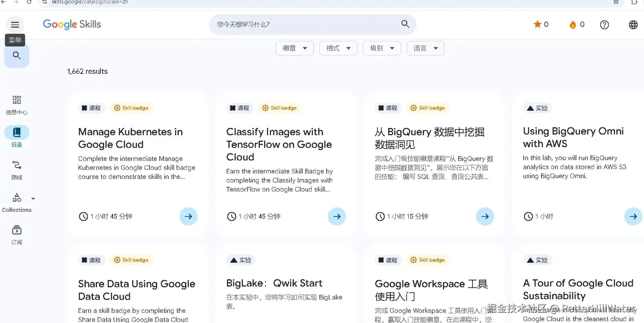
Task: Click Skill badge tag on Manage Kubernetes card
Action: click(x=131, y=108)
